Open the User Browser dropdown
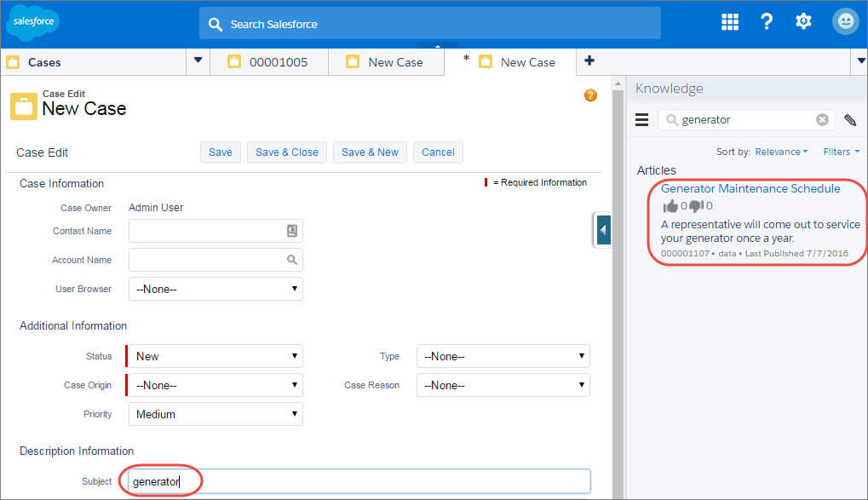The width and height of the screenshot is (868, 500). pyautogui.click(x=216, y=289)
